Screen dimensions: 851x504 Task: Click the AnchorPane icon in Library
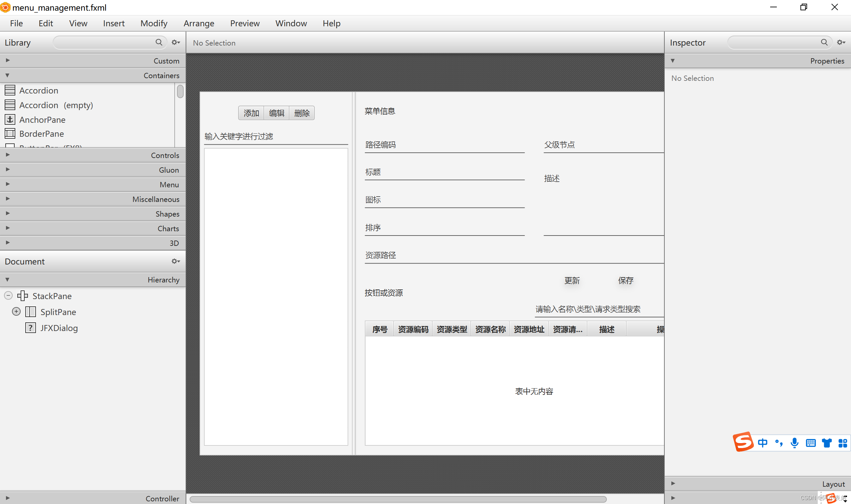coord(10,119)
